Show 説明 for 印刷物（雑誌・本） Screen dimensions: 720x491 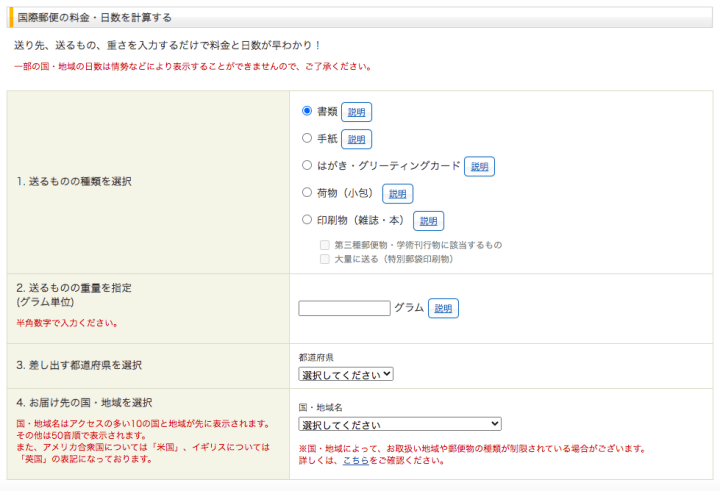tap(428, 220)
